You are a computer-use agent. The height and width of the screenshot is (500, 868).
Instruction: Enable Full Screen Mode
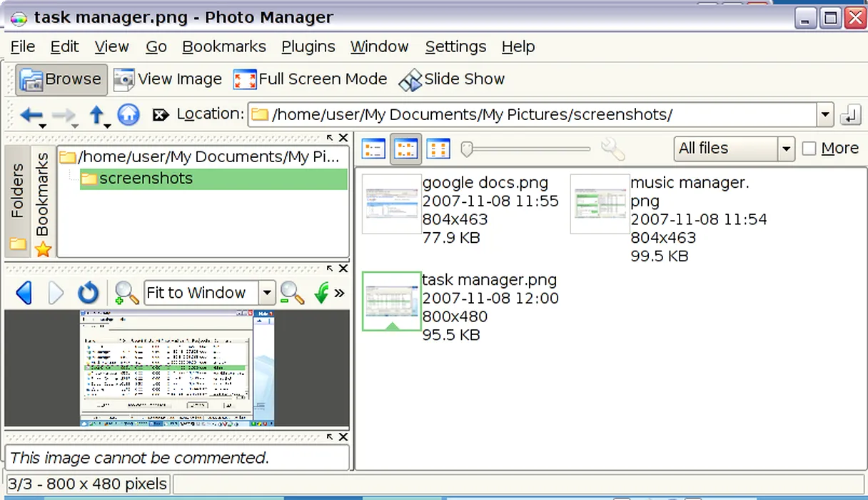tap(311, 79)
